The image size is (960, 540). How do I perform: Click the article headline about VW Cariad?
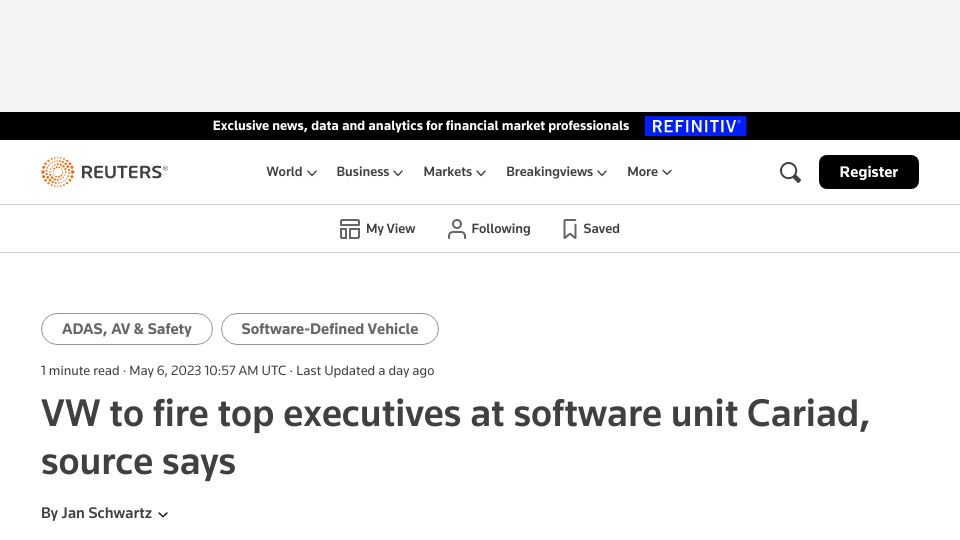coord(455,437)
